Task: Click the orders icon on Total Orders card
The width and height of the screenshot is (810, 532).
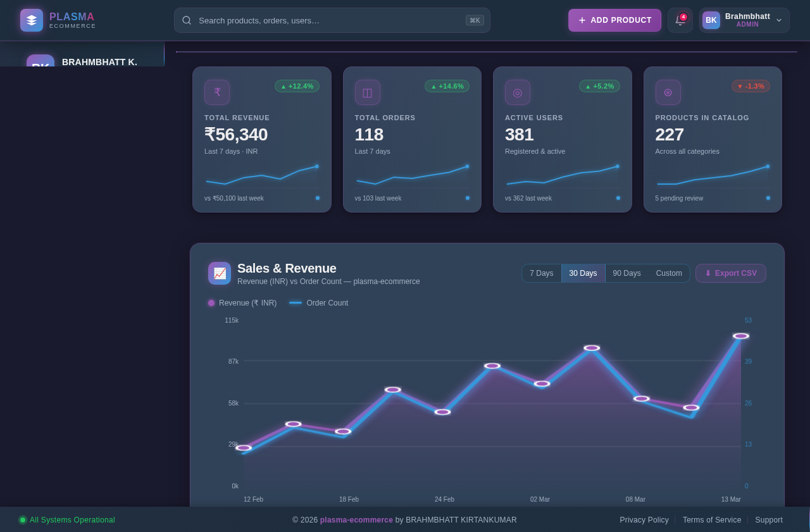Action: [367, 92]
